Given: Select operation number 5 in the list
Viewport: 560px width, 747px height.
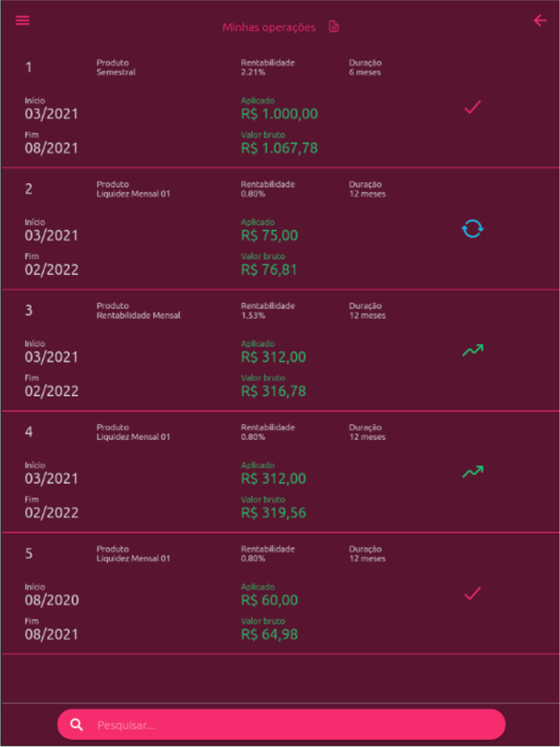Looking at the screenshot, I should pyautogui.click(x=27, y=553).
